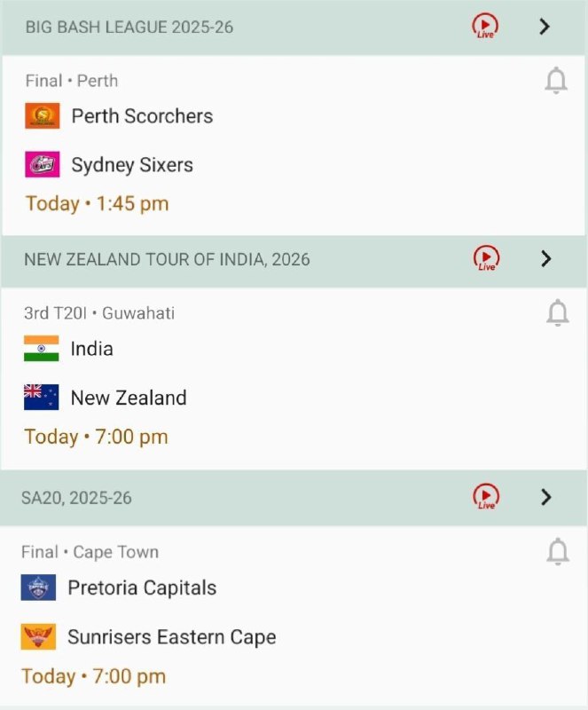Viewport: 588px width, 710px height.
Task: Open New Zealand Tour of India chevron arrow
Action: 546,258
